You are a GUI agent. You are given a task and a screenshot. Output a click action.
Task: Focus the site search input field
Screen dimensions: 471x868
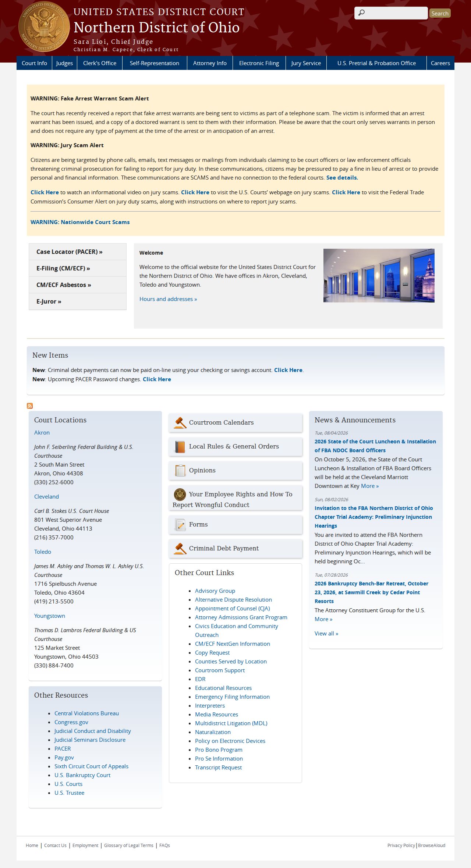(x=391, y=13)
